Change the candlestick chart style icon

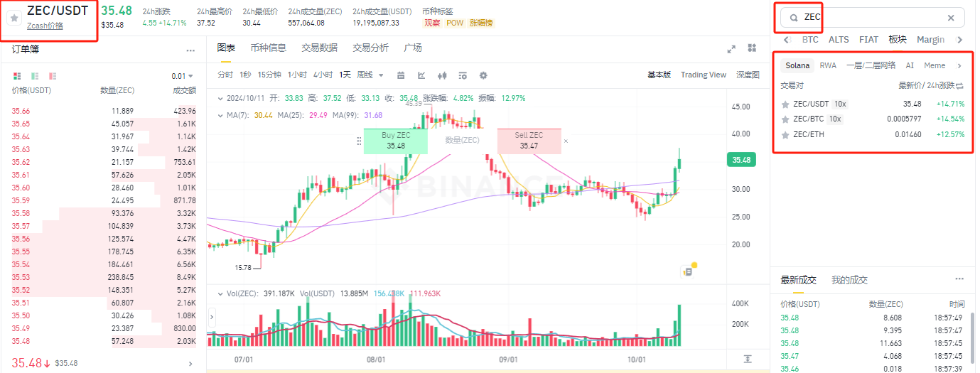pyautogui.click(x=442, y=75)
